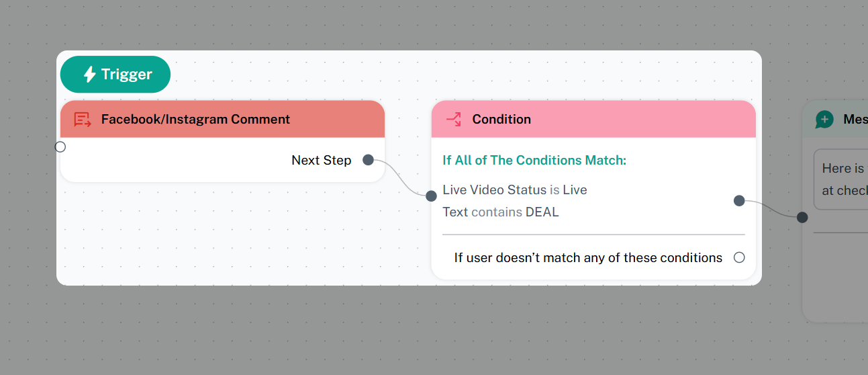Viewport: 868px width, 375px height.
Task: Click the Condition branching arrows icon
Action: point(454,120)
